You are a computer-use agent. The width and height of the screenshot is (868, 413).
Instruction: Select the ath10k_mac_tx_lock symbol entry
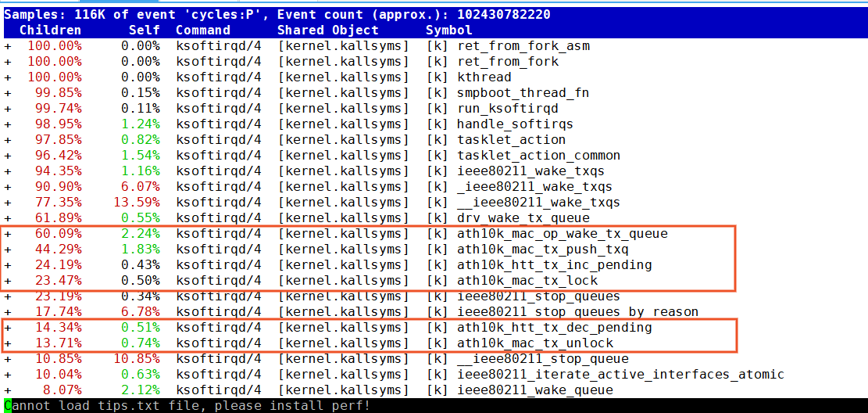527,281
